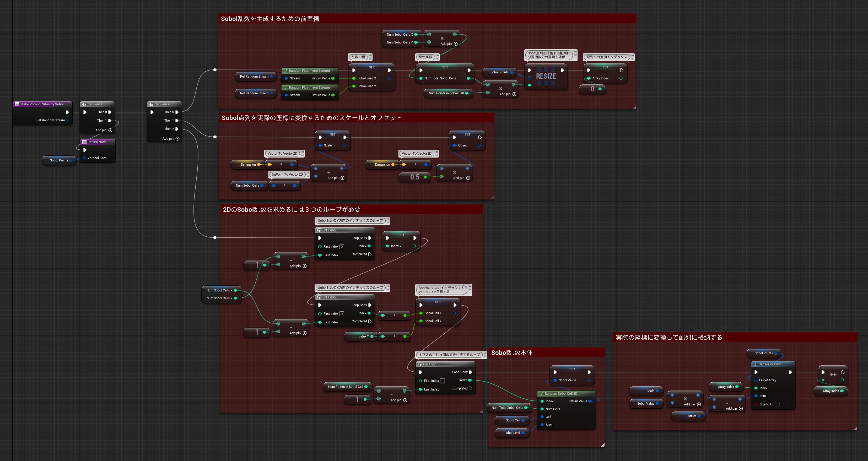868x461 pixels.
Task: Toggle the Size to Fit checkbox
Action: [777, 404]
